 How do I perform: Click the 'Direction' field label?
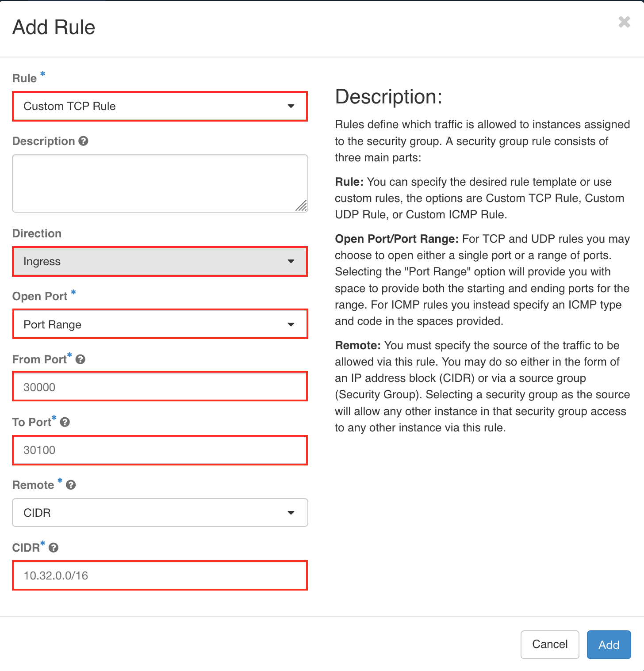[x=37, y=233]
